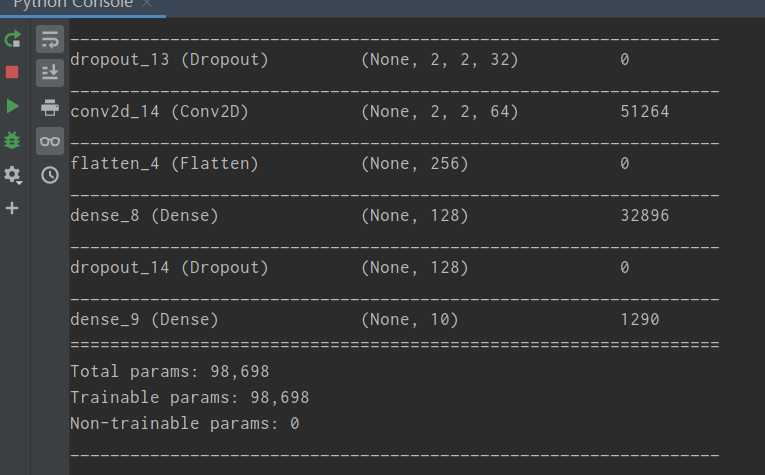Add a new console with plus icon

(13, 208)
